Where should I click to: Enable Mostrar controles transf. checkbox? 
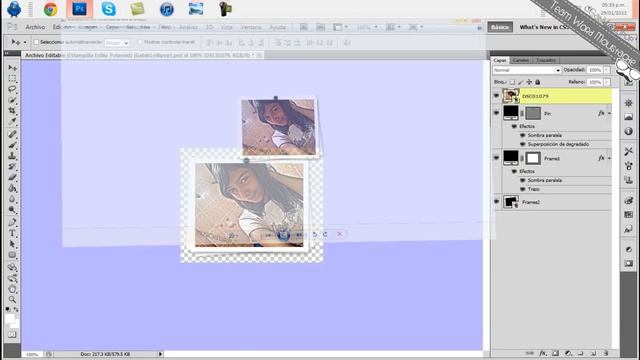pyautogui.click(x=140, y=42)
